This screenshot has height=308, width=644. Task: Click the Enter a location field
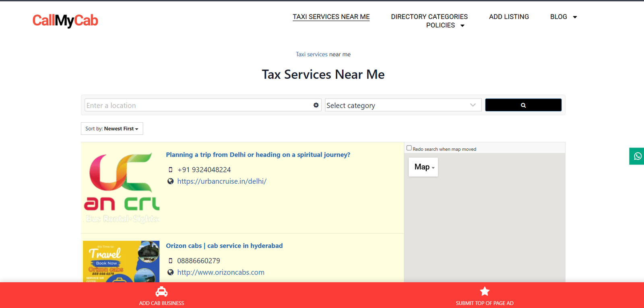coord(197,105)
